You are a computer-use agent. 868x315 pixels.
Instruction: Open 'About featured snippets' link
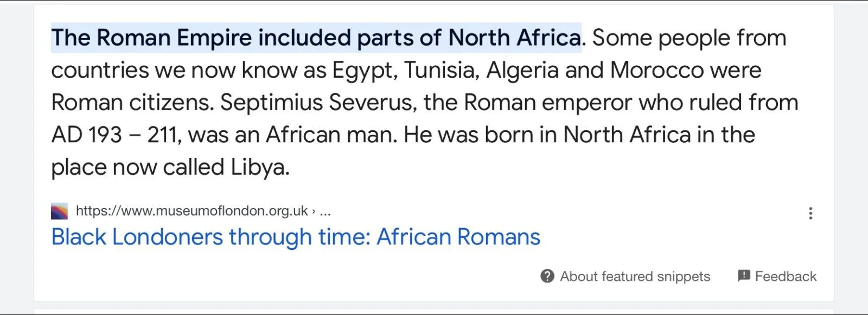click(635, 276)
